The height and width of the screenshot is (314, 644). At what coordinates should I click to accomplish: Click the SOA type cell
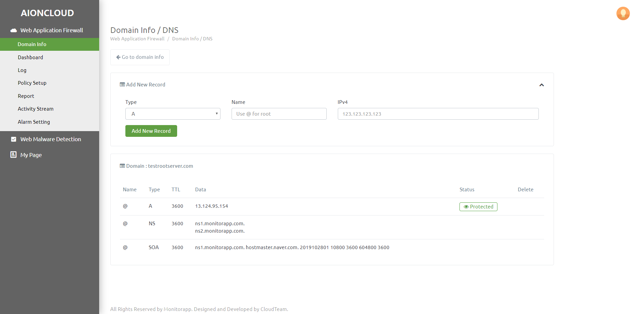point(154,247)
